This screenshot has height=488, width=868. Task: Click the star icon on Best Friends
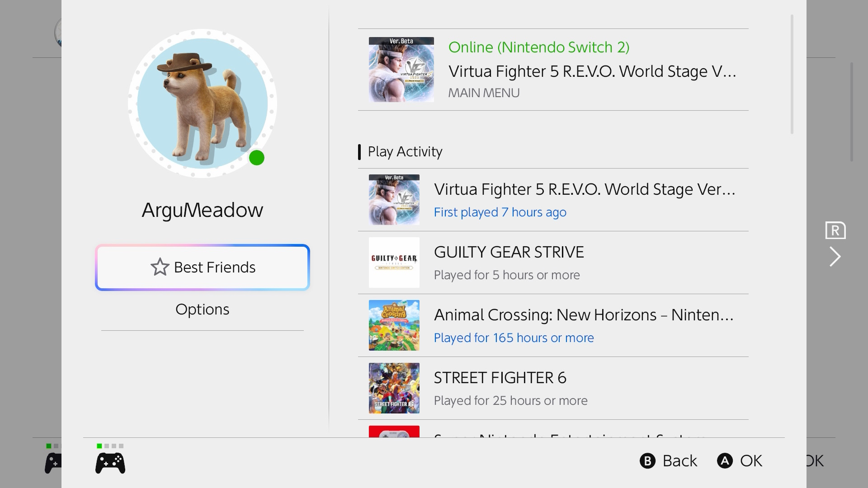(160, 267)
